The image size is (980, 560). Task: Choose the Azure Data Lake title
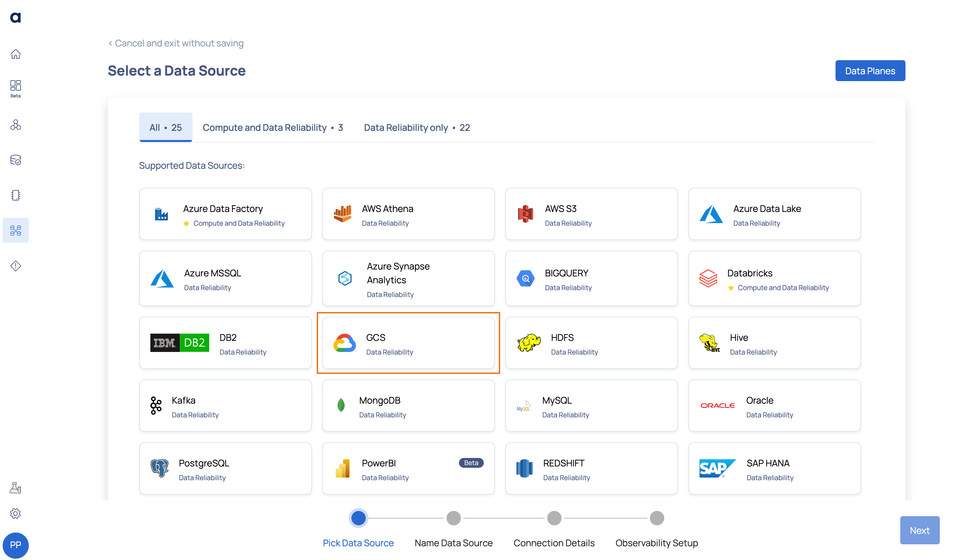point(767,208)
